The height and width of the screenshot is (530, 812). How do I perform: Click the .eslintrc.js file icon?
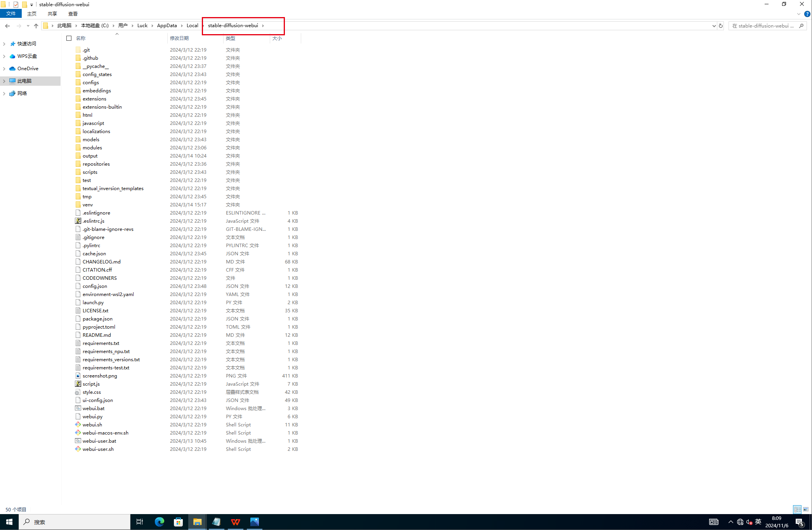click(x=78, y=221)
